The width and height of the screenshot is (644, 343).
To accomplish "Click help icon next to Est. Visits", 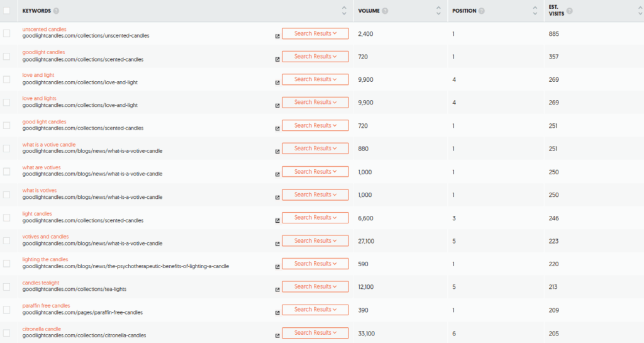I will coord(570,11).
